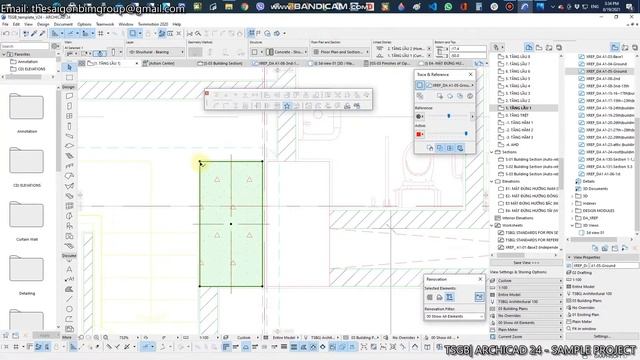Toggle the show on current filter only button in Renovation
Viewport: 640px width, 360px height.
[x=479, y=297]
